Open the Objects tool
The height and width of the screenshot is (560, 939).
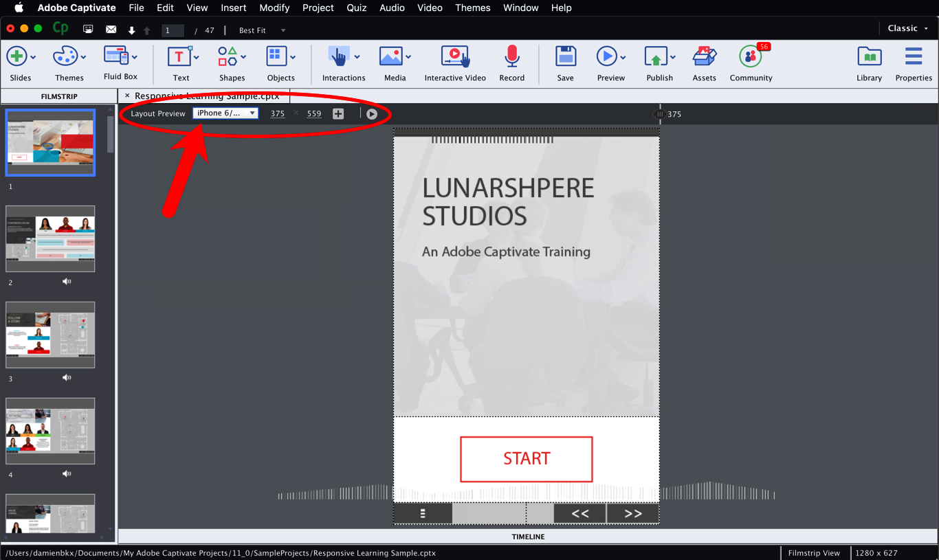[x=276, y=56]
